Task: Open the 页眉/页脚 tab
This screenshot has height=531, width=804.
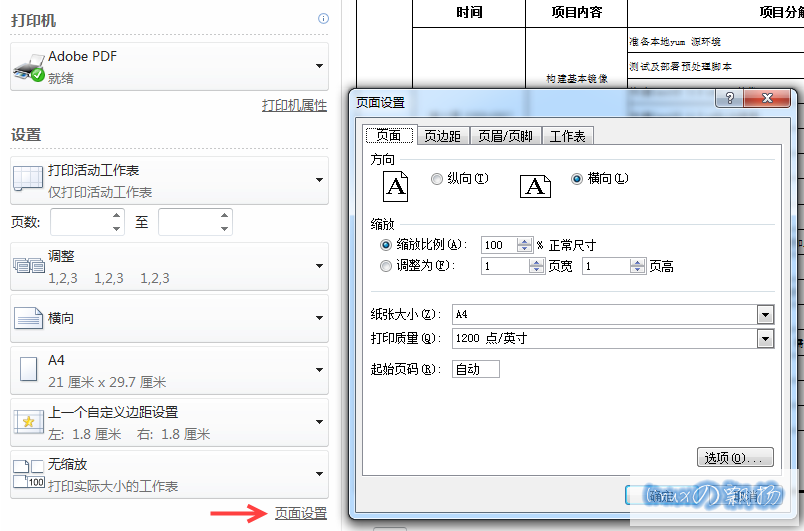Action: 505,136
